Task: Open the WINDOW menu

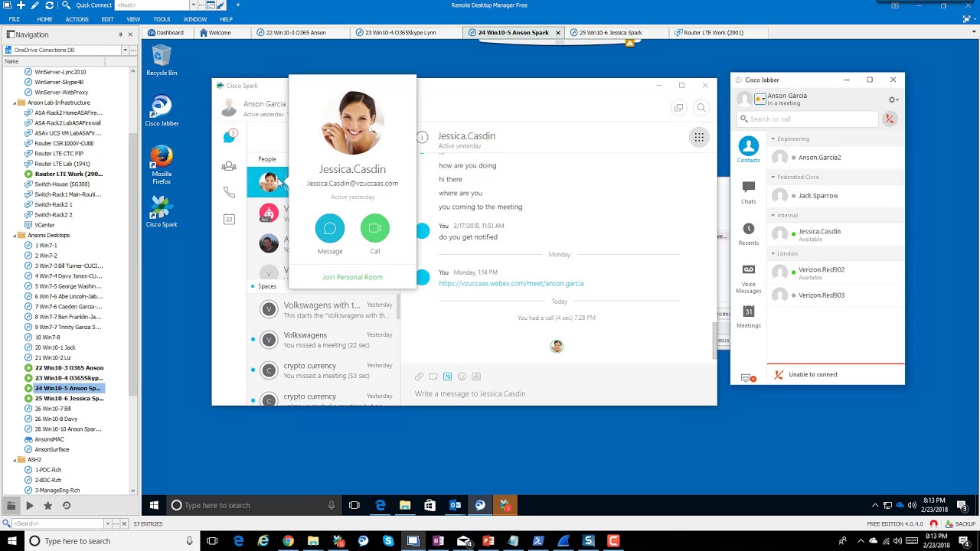Action: (x=195, y=19)
